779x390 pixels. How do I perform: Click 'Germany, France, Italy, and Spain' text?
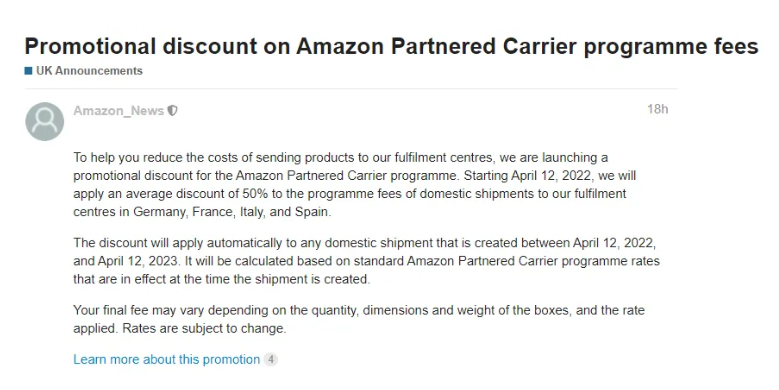231,212
